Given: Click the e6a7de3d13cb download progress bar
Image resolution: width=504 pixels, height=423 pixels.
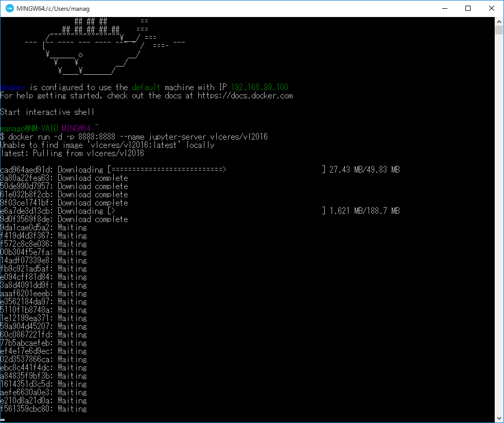Looking at the screenshot, I should 217,211.
